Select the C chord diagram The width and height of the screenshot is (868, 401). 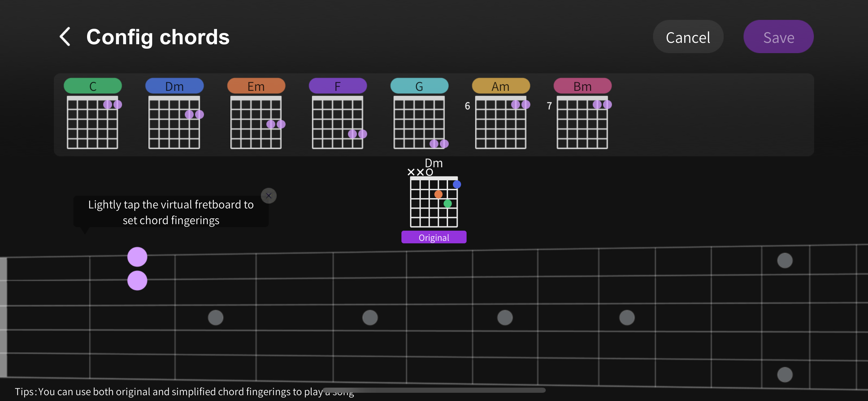click(x=92, y=122)
